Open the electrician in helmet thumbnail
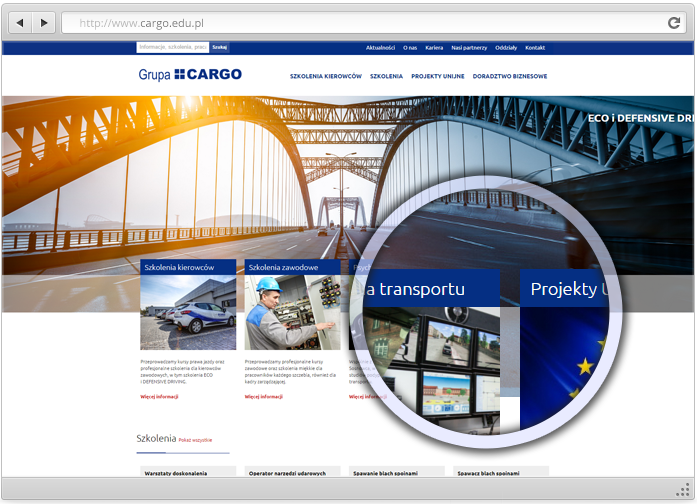 point(292,312)
